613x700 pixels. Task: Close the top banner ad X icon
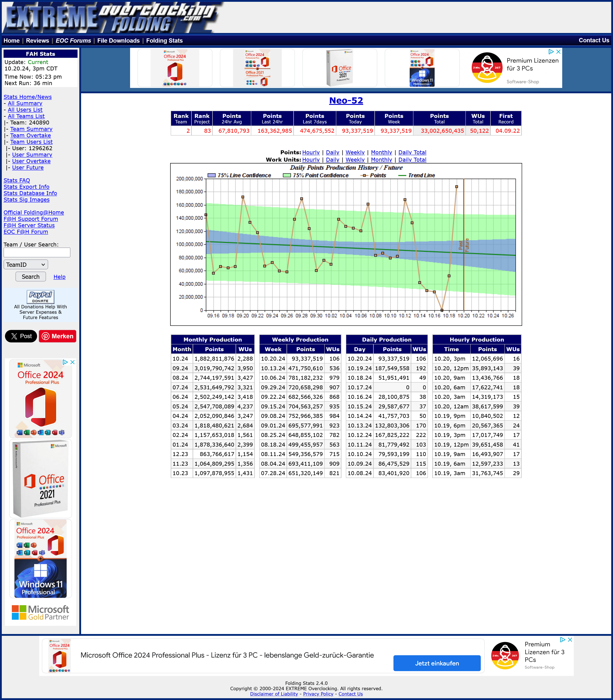pos(558,52)
